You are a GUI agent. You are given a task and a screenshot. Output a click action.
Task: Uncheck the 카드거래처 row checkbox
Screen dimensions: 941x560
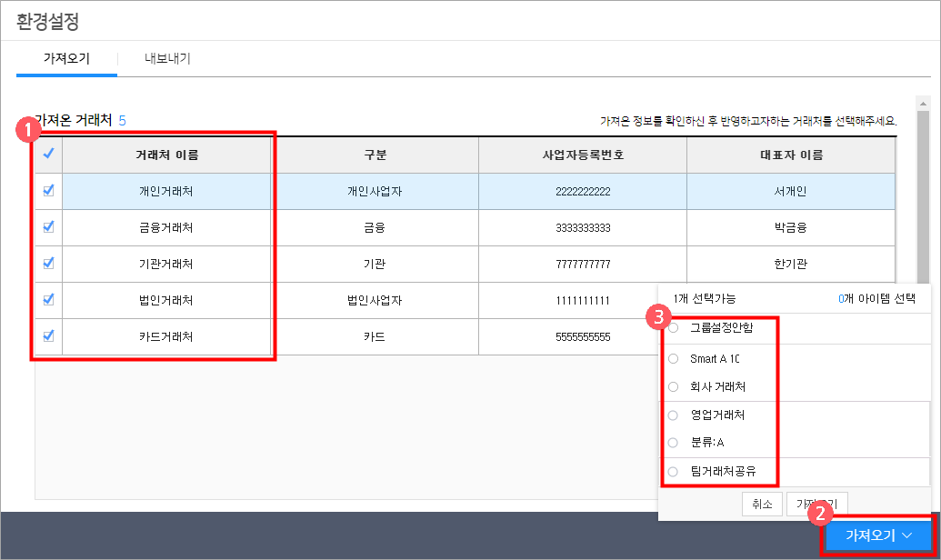(x=49, y=335)
